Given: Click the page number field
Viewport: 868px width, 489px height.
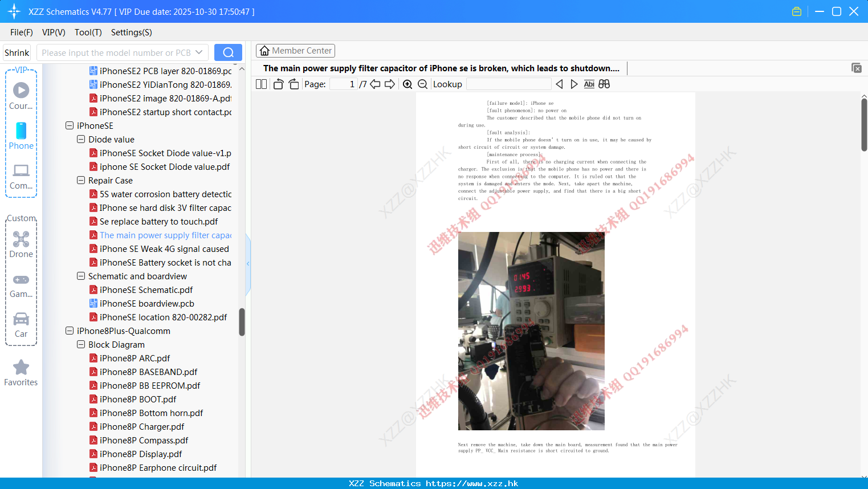Looking at the screenshot, I should click(x=343, y=84).
